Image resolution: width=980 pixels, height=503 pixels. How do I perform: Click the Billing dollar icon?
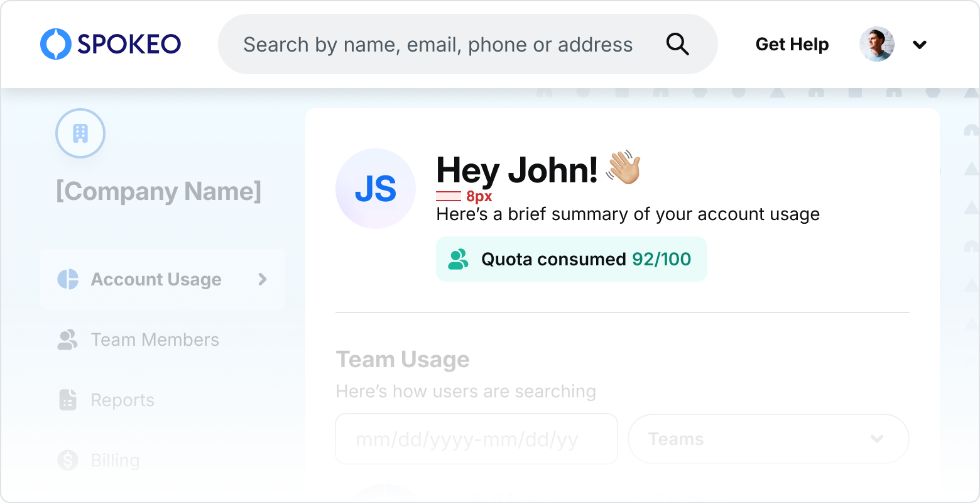[68, 460]
